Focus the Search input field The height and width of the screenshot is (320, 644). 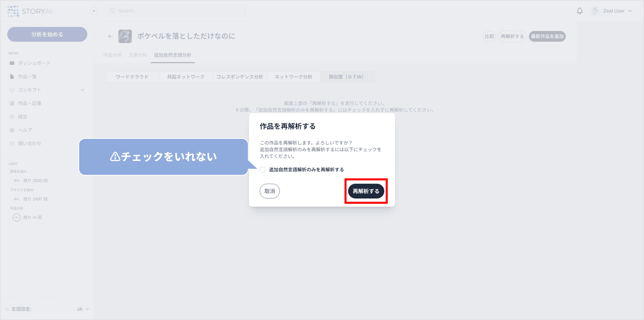175,11
